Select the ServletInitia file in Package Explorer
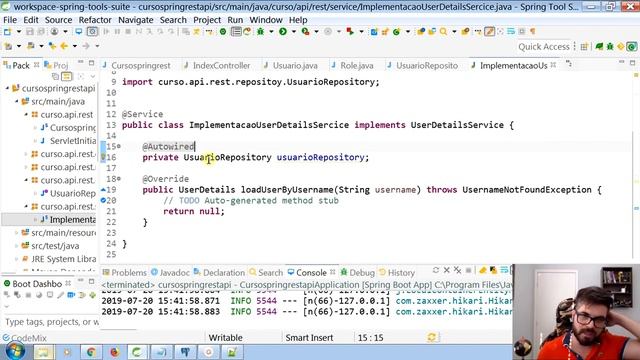 pyautogui.click(x=69, y=141)
